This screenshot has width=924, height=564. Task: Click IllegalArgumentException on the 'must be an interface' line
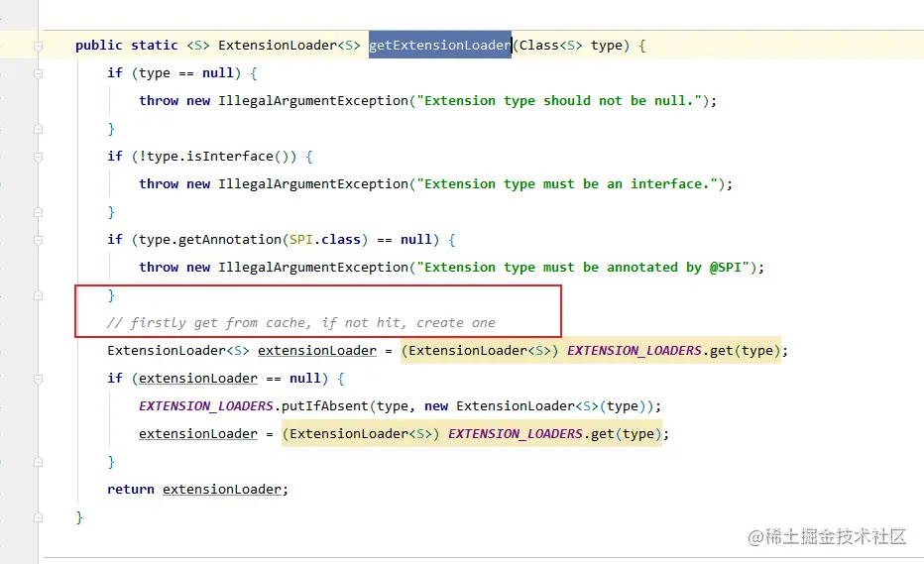pos(313,184)
